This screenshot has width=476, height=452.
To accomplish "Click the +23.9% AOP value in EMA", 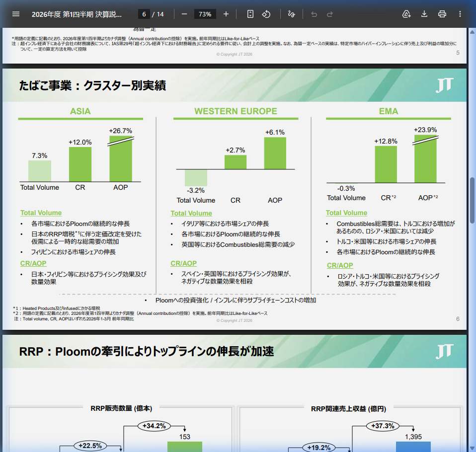I will 425,130.
